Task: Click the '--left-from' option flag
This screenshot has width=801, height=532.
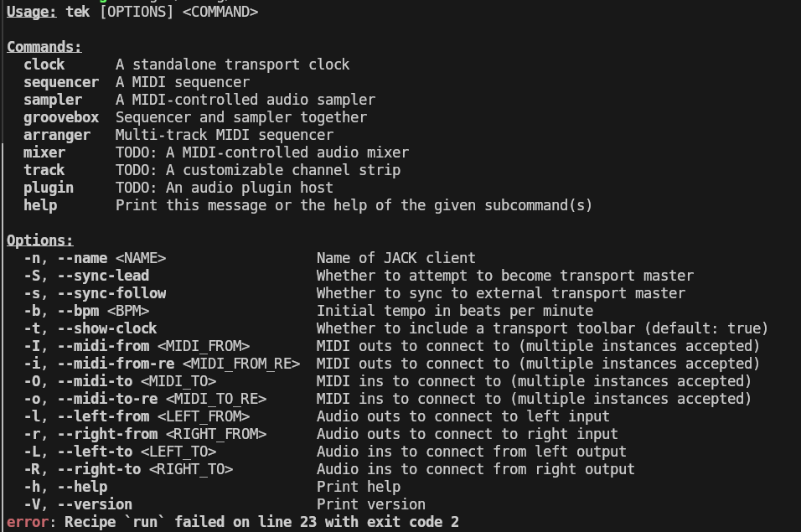Action: pyautogui.click(x=103, y=416)
